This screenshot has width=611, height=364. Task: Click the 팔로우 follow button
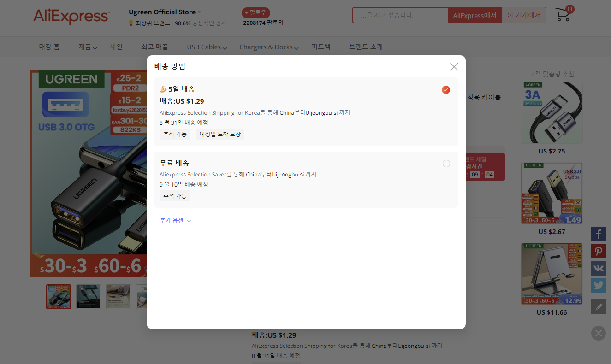coord(256,13)
